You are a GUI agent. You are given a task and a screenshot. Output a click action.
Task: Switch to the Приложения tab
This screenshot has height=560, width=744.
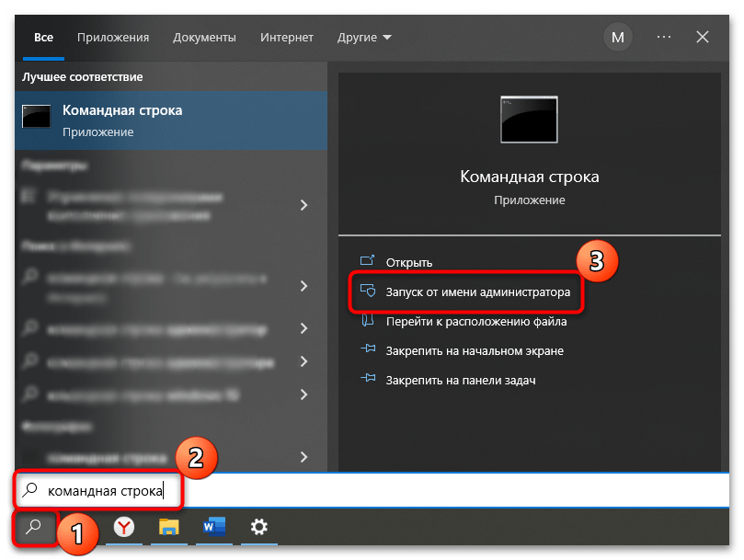113,38
